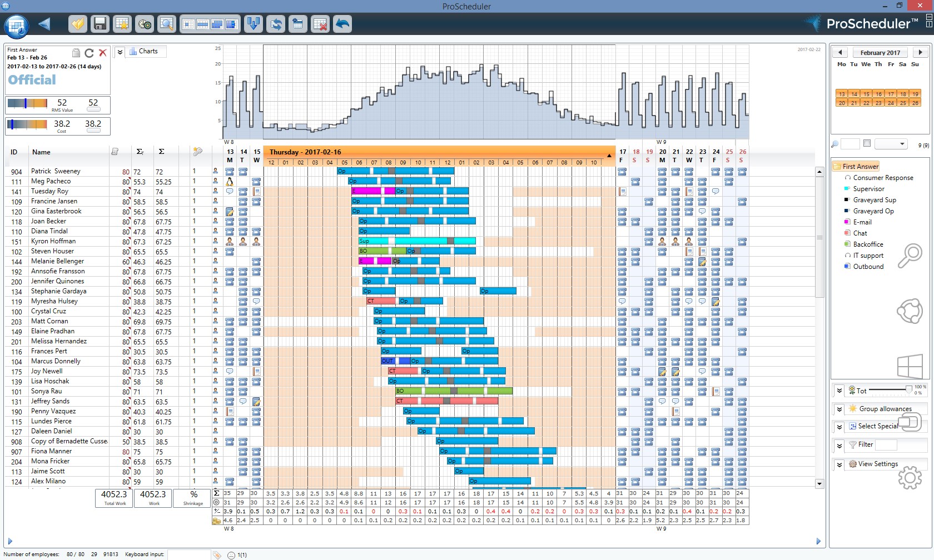
Task: Select day 20 Monday column header
Action: pyautogui.click(x=662, y=156)
